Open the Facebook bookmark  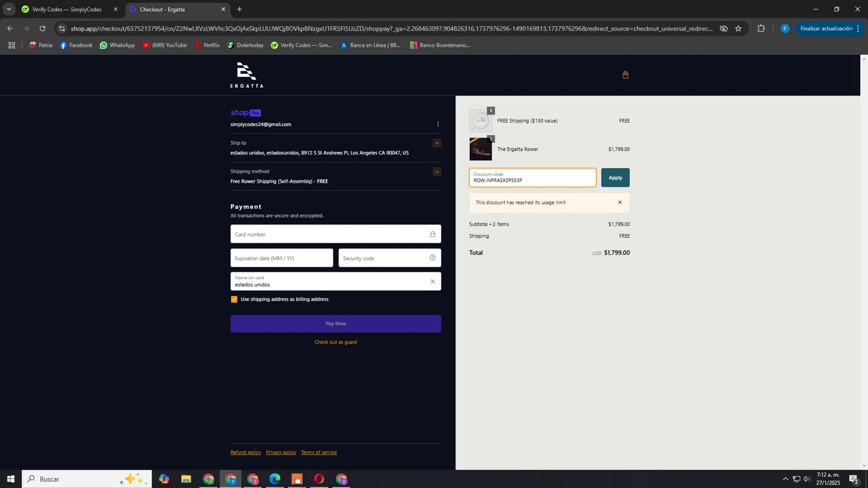76,45
